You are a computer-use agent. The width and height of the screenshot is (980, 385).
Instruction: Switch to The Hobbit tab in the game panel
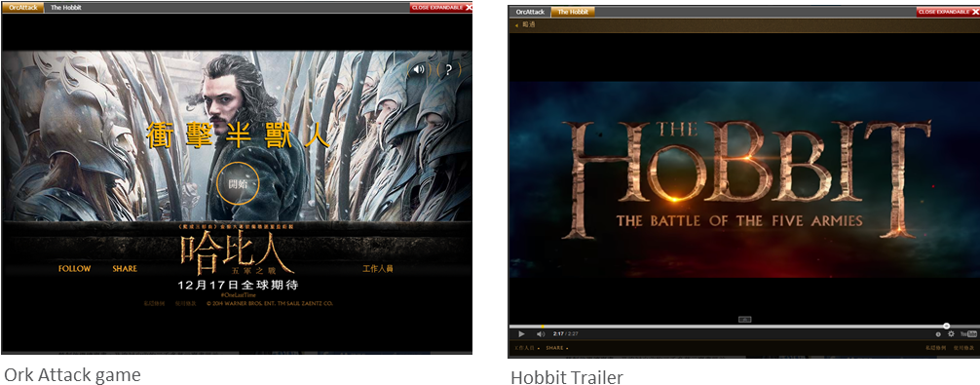(x=65, y=8)
